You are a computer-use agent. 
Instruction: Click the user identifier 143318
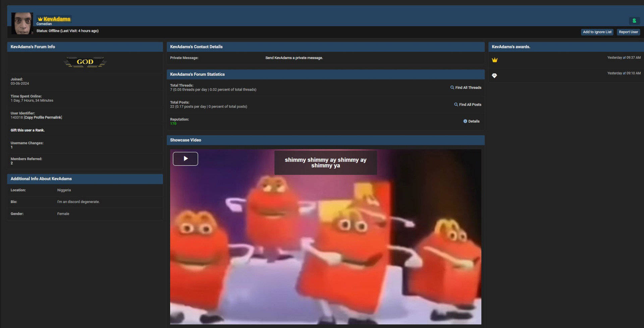coord(17,118)
